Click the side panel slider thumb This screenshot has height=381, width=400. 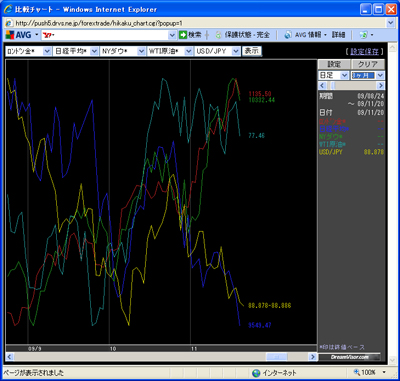pyautogui.click(x=333, y=86)
